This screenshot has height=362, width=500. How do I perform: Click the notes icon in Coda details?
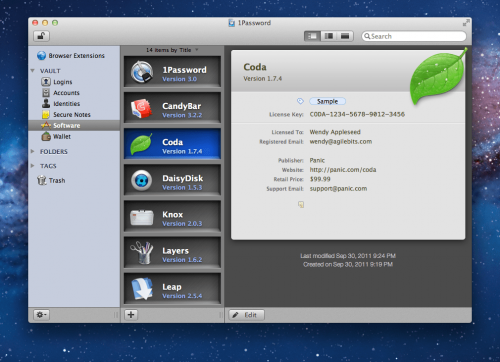(x=301, y=204)
